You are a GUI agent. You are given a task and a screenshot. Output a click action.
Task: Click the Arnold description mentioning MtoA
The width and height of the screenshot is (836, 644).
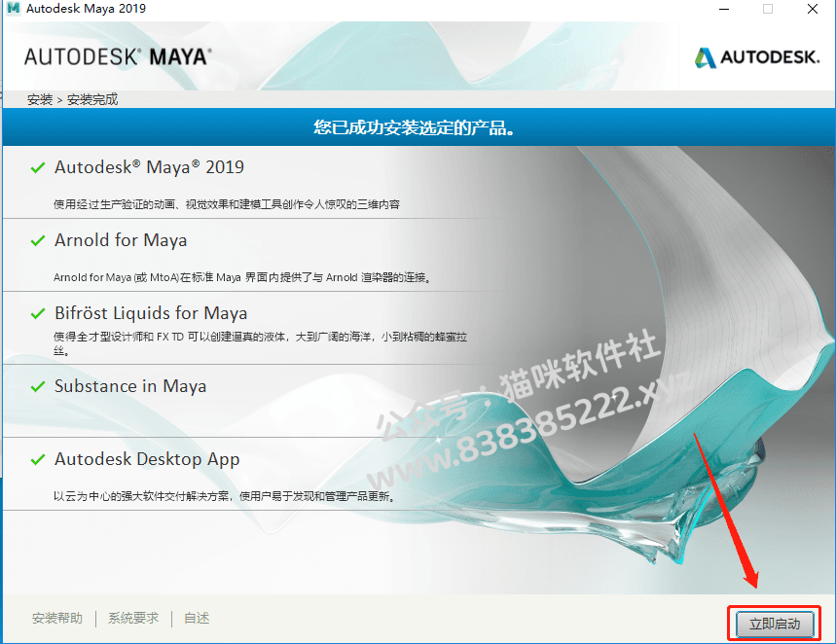pos(242,277)
